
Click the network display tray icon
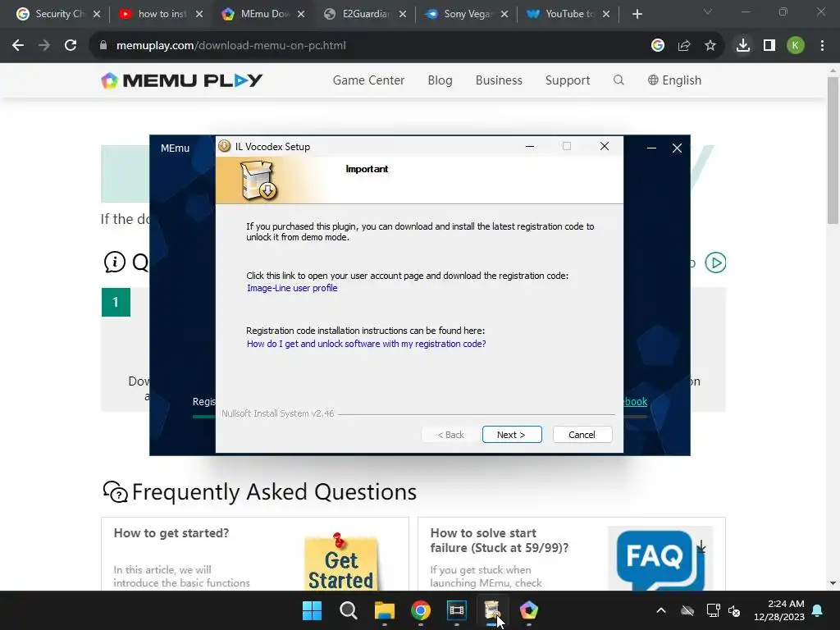(713, 610)
